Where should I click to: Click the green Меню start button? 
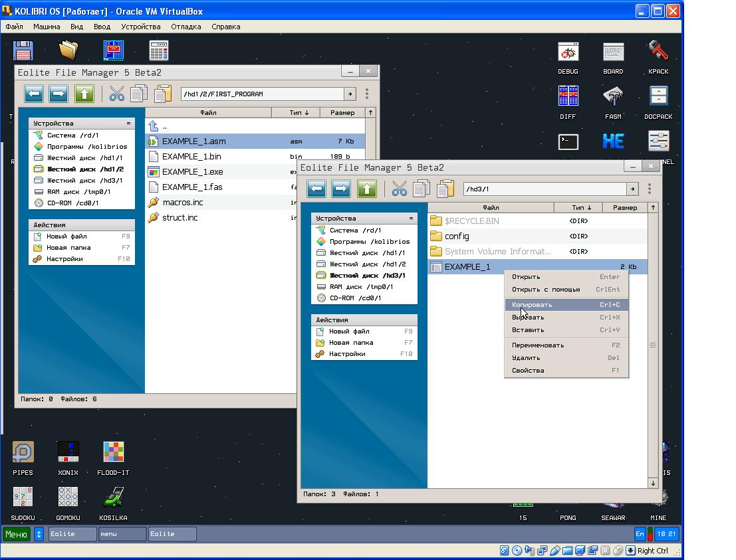pos(17,533)
